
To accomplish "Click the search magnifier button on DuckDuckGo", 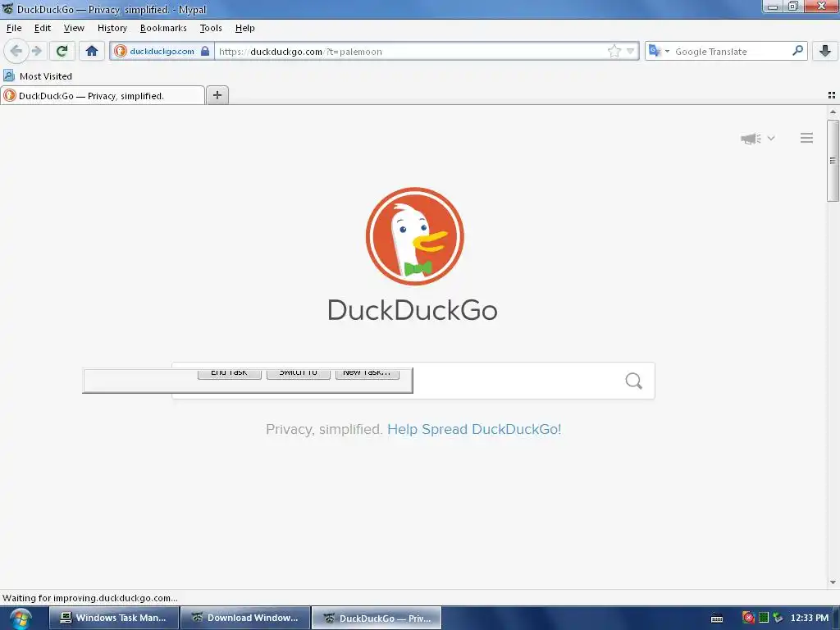I will 634,381.
